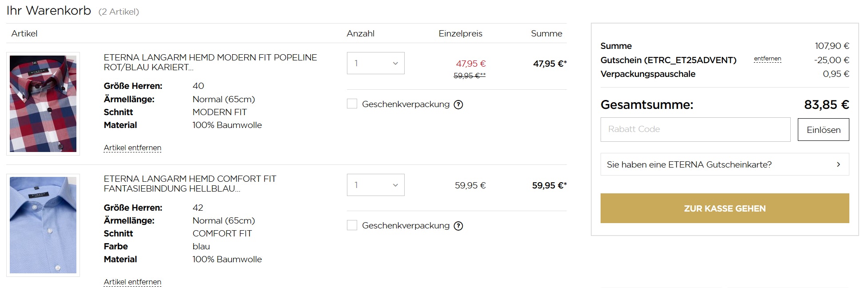Screen dimensions: 868x288
Task: Focus the Rabatt Code input field
Action: pos(695,129)
